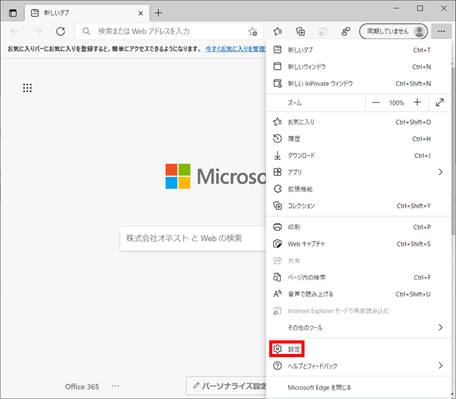The width and height of the screenshot is (456, 399).
Task: Click the add to favorites star icon in address bar
Action: [x=252, y=31]
